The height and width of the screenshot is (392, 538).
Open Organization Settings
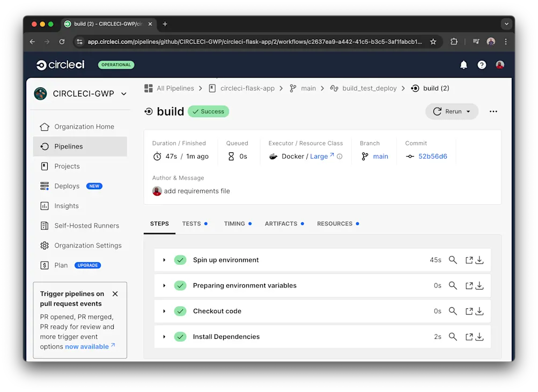pyautogui.click(x=80, y=246)
